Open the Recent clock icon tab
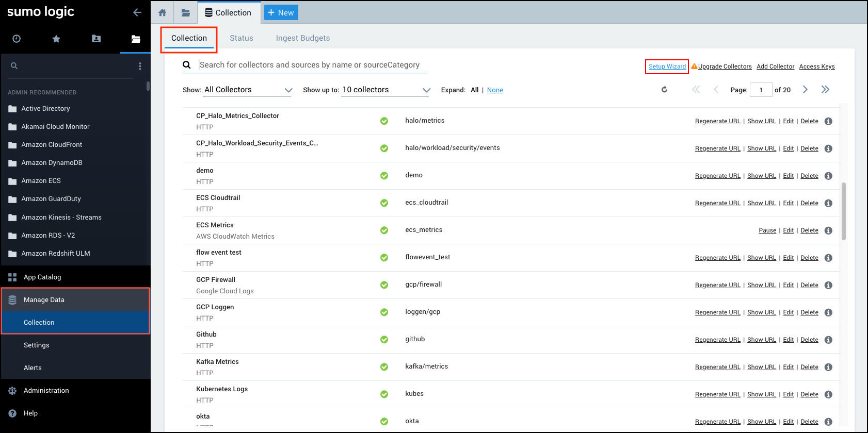This screenshot has width=868, height=433. coord(17,39)
